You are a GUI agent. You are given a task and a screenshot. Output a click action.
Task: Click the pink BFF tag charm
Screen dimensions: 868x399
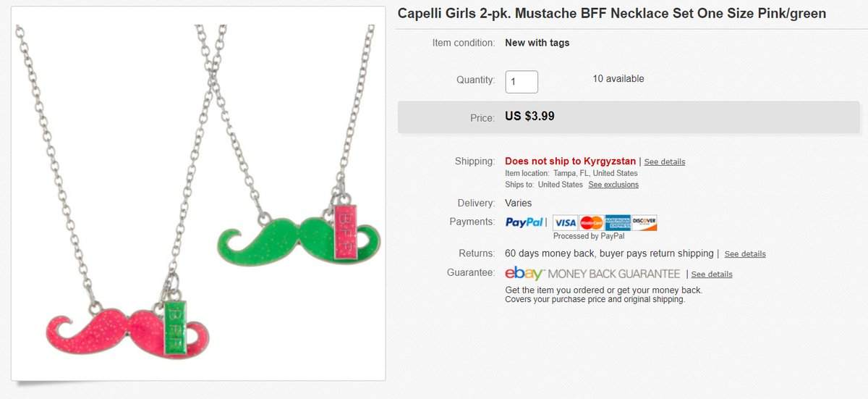coord(346,231)
